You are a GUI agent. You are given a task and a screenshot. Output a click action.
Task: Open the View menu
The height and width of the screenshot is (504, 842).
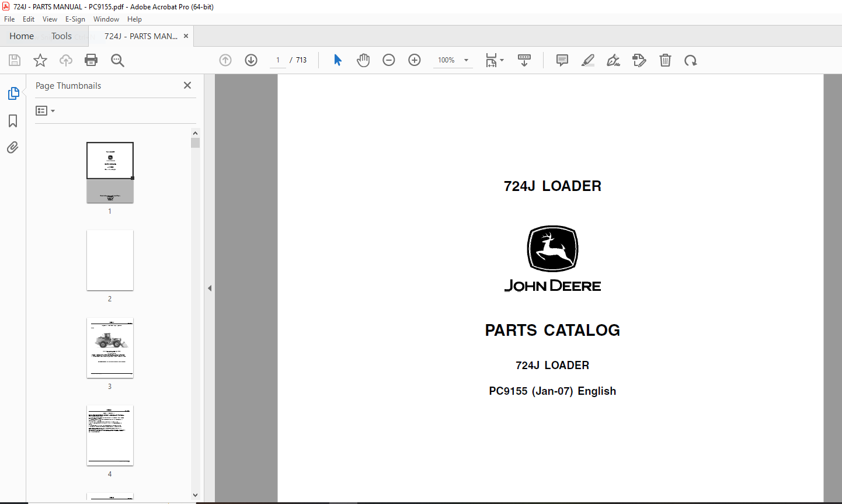point(50,19)
